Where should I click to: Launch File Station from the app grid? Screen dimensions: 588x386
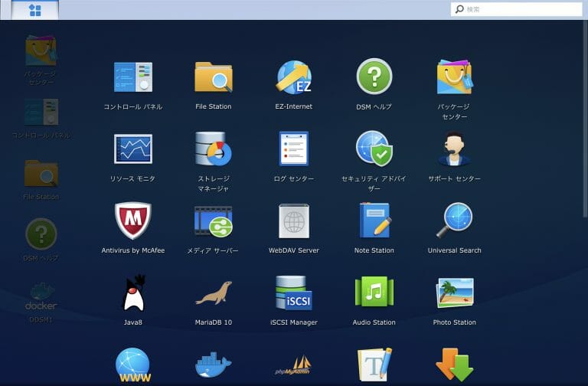214,86
